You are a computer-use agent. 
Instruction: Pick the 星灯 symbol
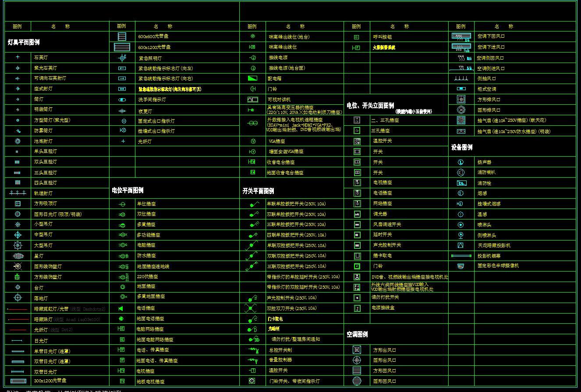point(18,256)
